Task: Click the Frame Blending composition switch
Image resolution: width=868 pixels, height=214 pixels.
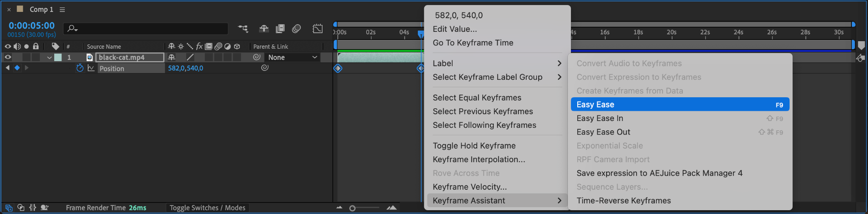Action: [280, 28]
